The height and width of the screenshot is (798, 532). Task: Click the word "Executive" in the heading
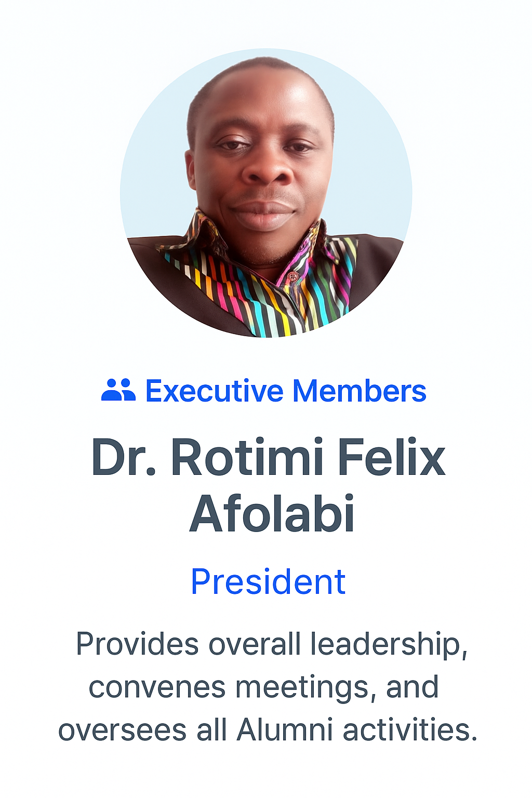coord(214,391)
